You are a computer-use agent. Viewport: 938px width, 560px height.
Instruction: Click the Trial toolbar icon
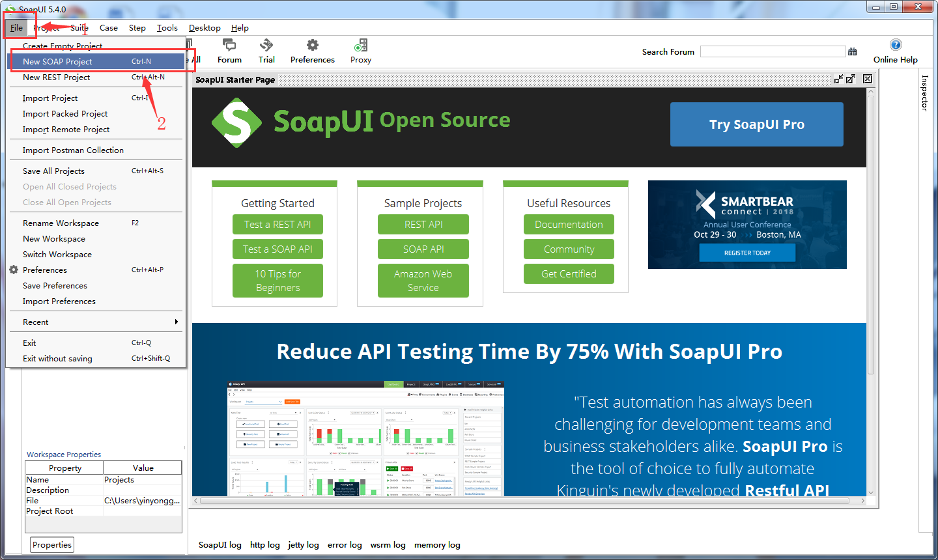(266, 51)
